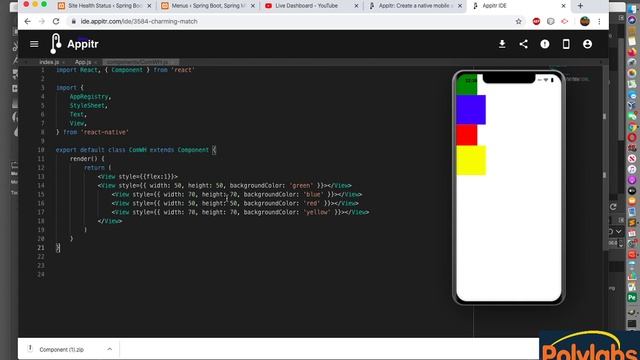Click the Appitr logo

pyautogui.click(x=74, y=44)
